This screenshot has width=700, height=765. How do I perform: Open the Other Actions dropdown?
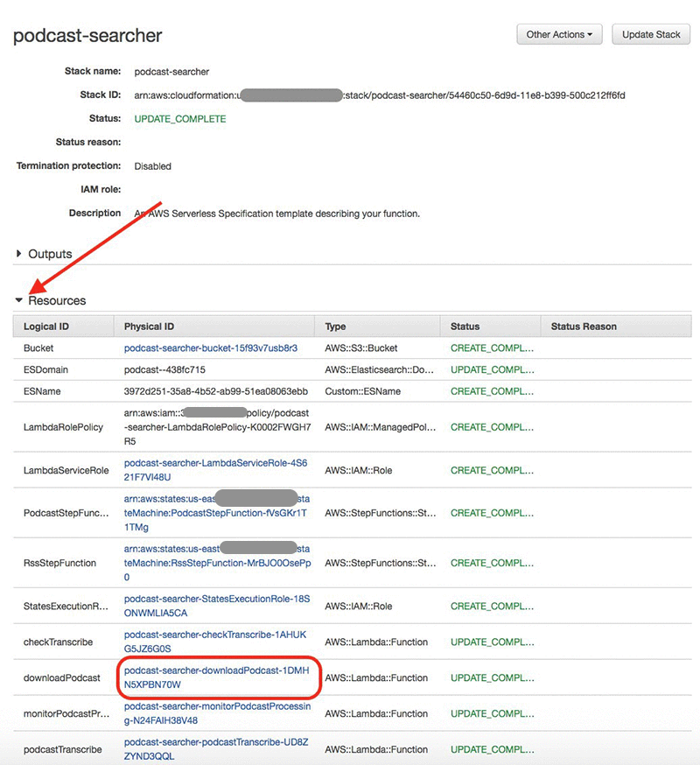[x=559, y=35]
